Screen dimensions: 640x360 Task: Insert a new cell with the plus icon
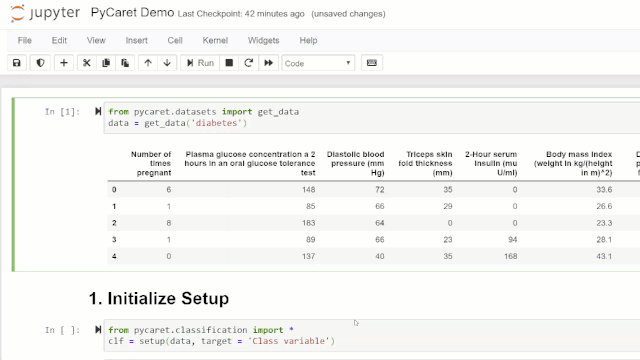[x=64, y=63]
